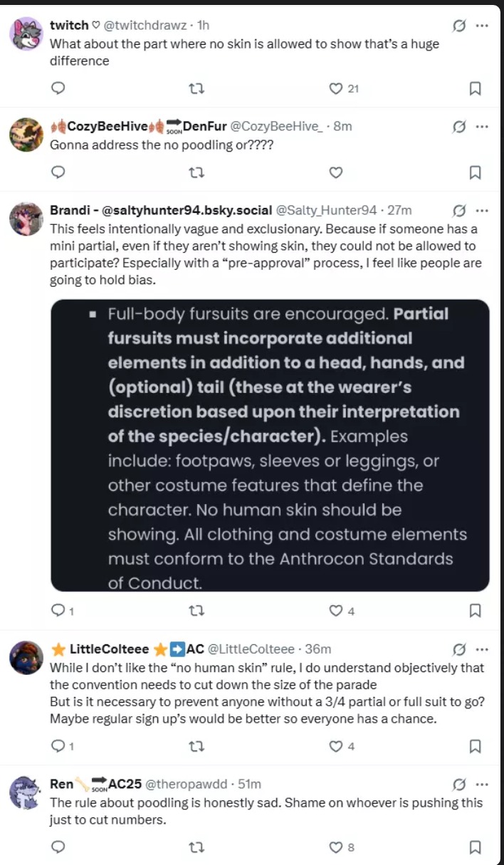Open the @LittleColteee profile handle

[x=251, y=649]
